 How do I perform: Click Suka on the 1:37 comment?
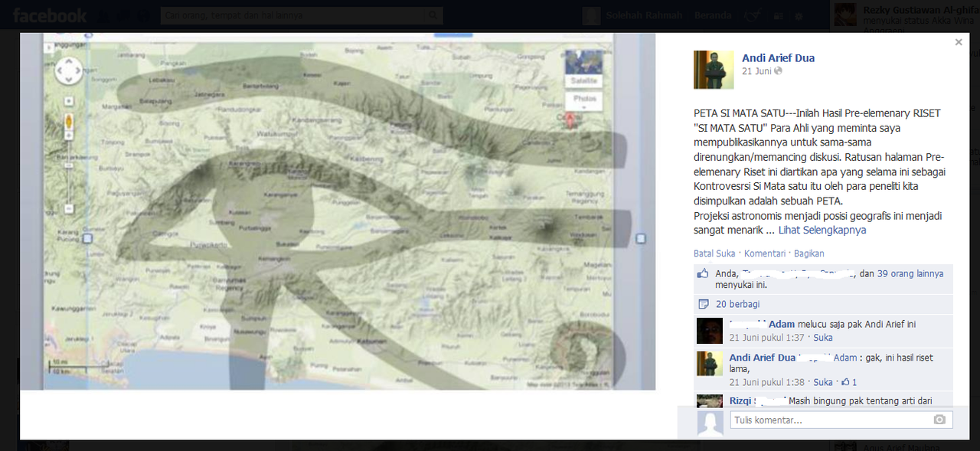[x=823, y=338]
